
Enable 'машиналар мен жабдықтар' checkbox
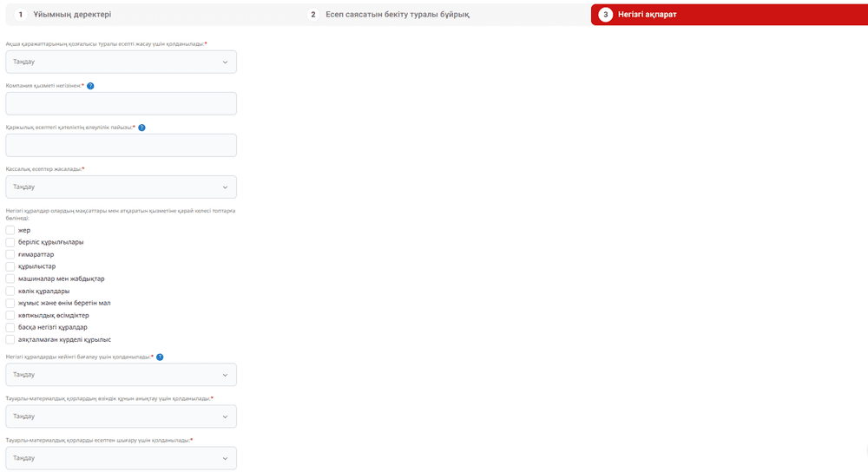[x=10, y=279]
